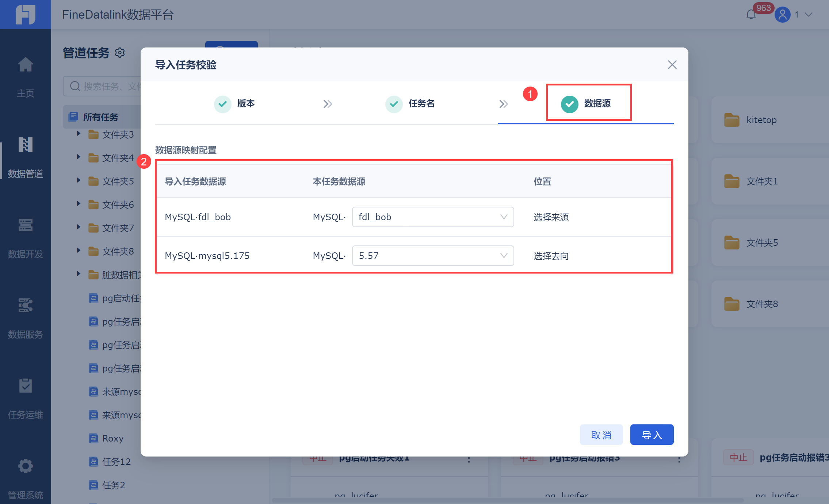The width and height of the screenshot is (829, 504).
Task: Select the 数据源 step tab
Action: coord(588,104)
